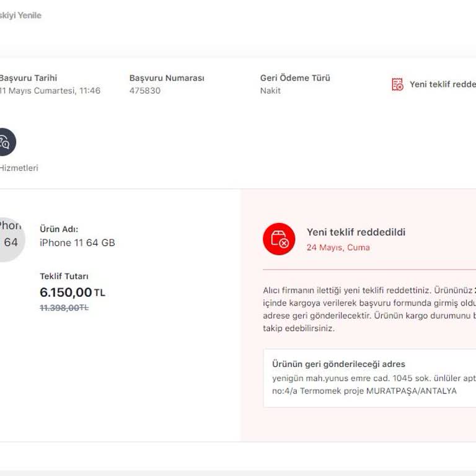Click the application number 475830
476x476 pixels.
144,90
